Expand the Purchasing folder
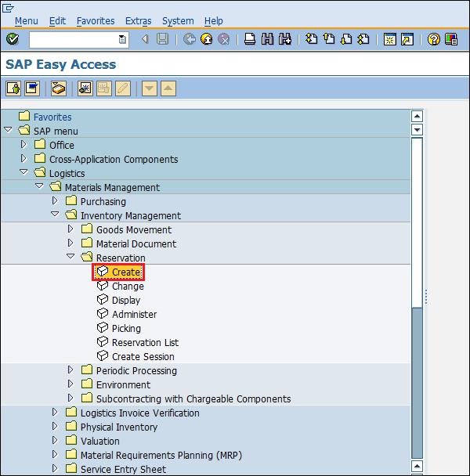This screenshot has width=470, height=476. [x=55, y=200]
